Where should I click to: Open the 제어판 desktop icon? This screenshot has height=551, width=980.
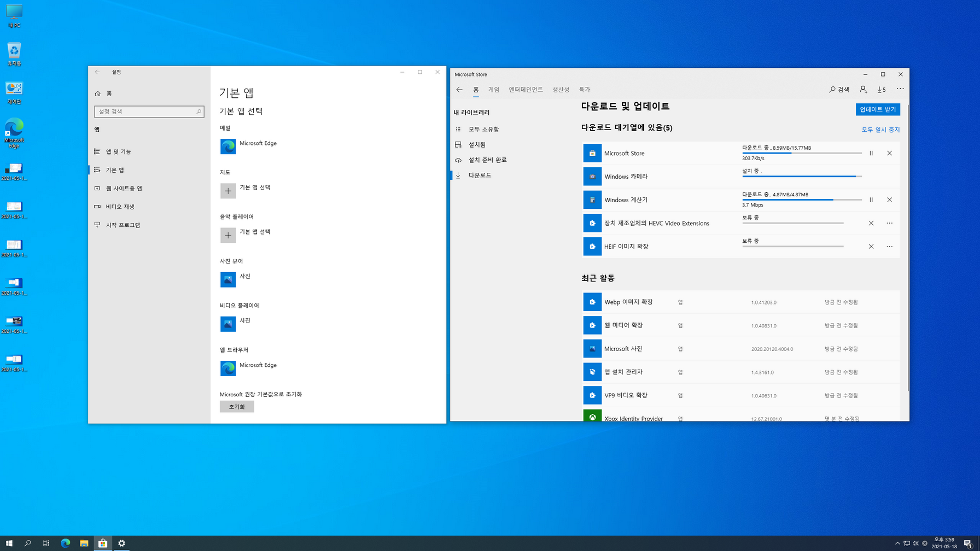coord(14,92)
